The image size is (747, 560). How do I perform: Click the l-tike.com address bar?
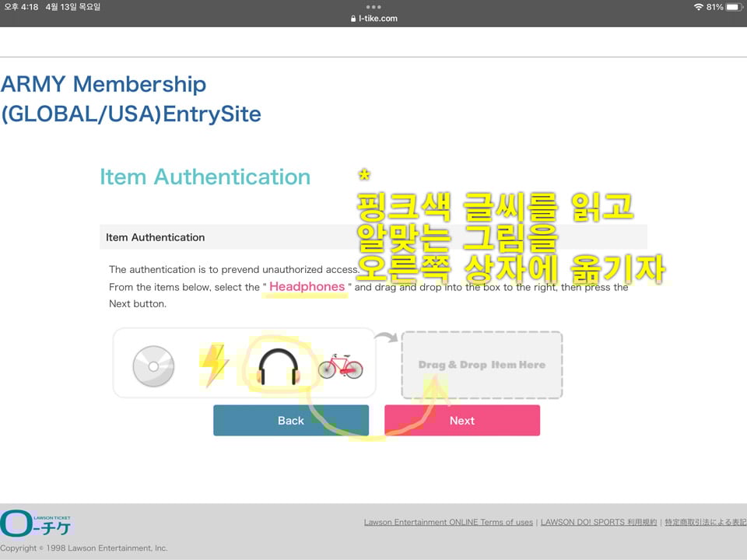pyautogui.click(x=377, y=19)
